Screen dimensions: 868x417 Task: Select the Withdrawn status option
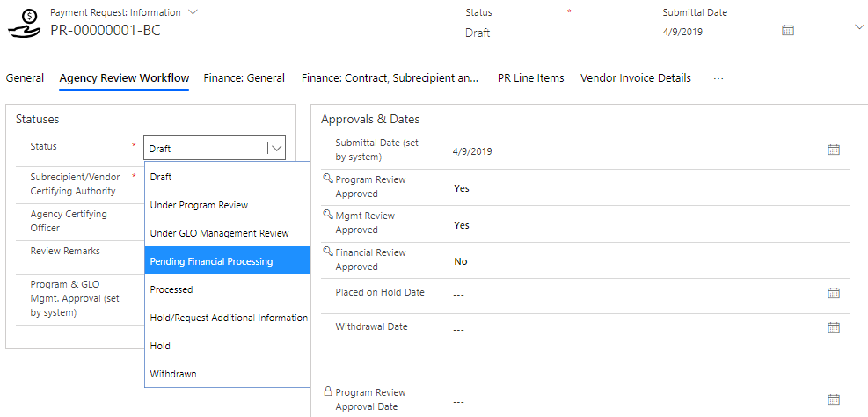(173, 374)
